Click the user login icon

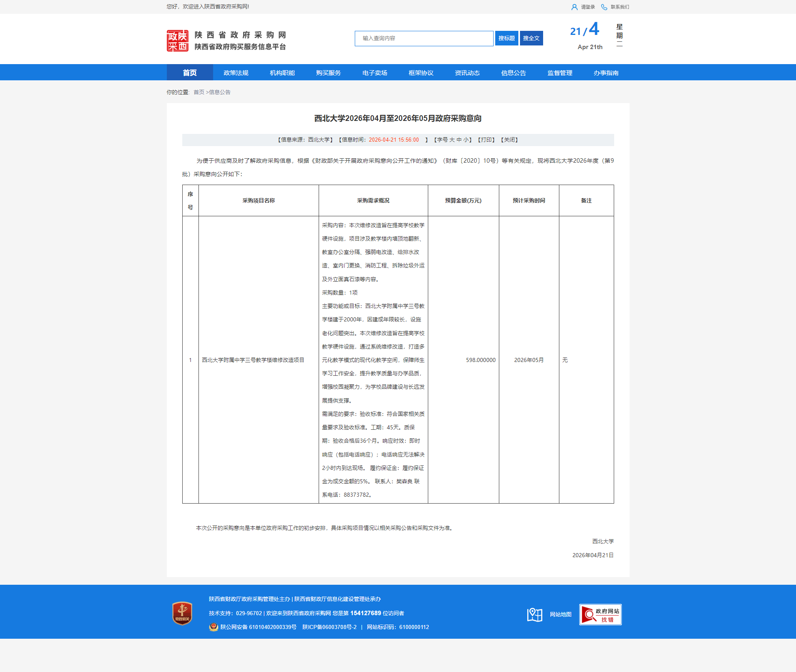click(x=574, y=7)
